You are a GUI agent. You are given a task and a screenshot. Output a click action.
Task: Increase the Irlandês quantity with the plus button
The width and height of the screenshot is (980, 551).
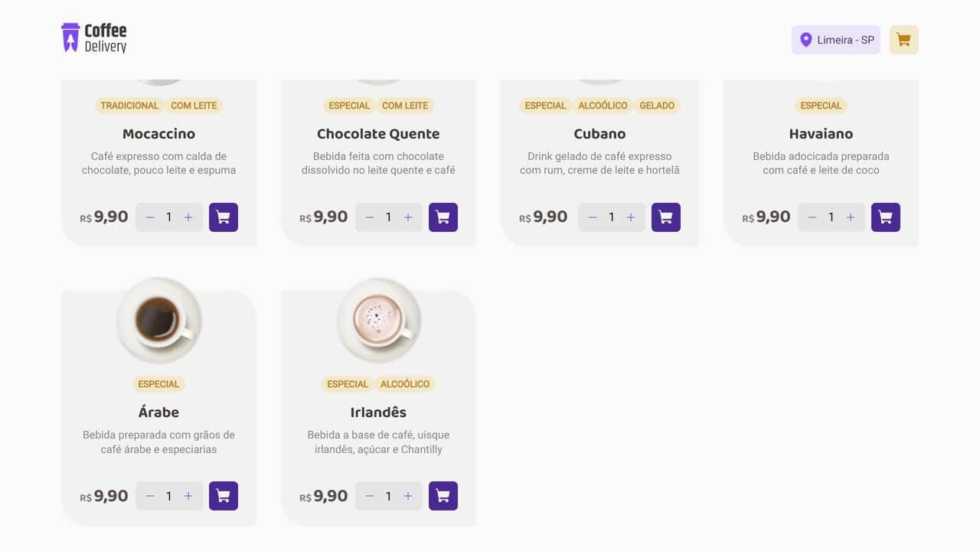coord(408,495)
